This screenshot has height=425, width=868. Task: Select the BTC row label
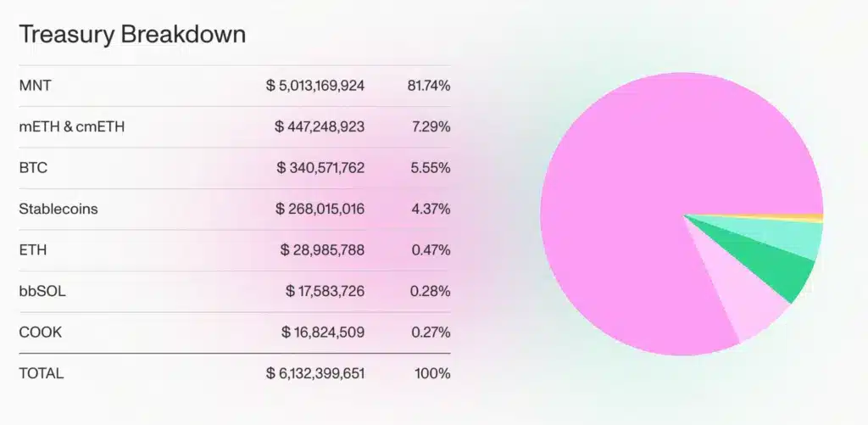coord(32,168)
